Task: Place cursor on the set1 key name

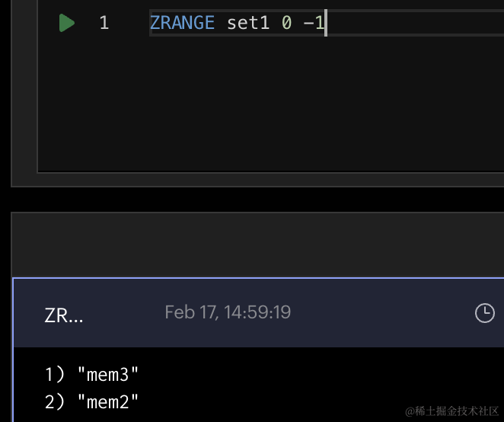Action: 248,23
